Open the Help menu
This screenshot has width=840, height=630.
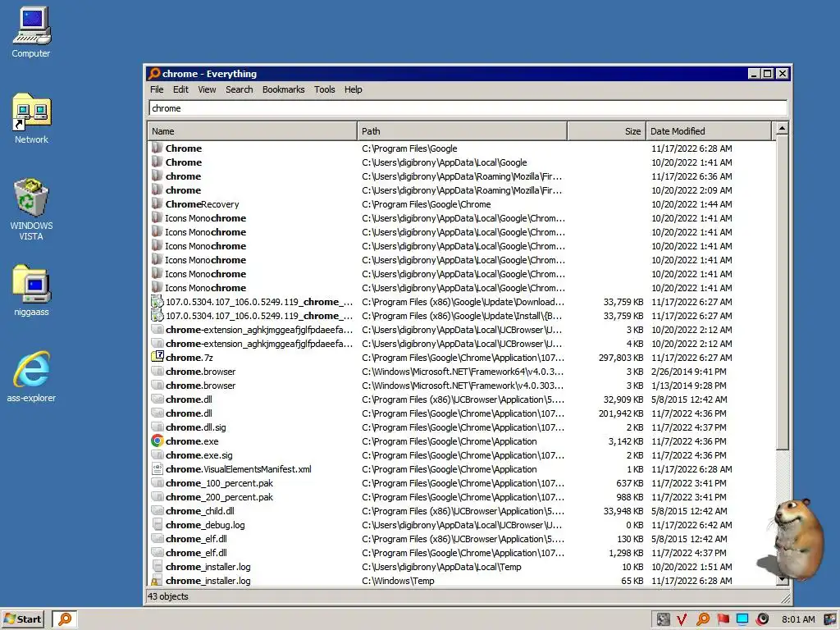353,89
